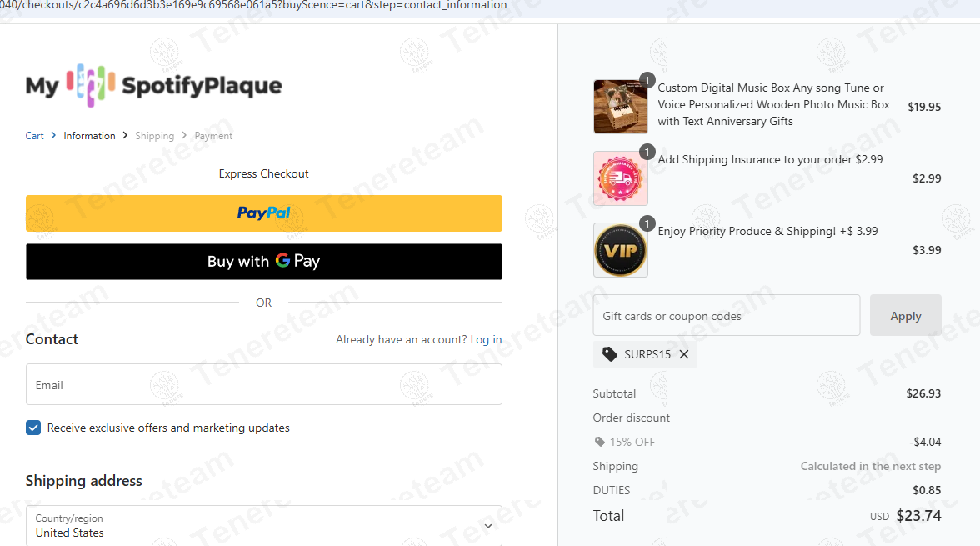
Task: Go back to Cart breadcrumb
Action: coord(34,136)
